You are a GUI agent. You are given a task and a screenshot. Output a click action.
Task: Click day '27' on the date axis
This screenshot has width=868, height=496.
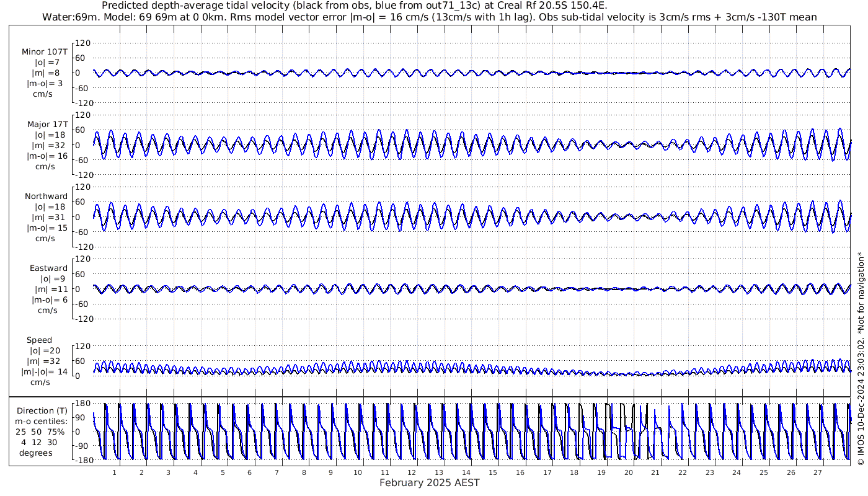(818, 472)
